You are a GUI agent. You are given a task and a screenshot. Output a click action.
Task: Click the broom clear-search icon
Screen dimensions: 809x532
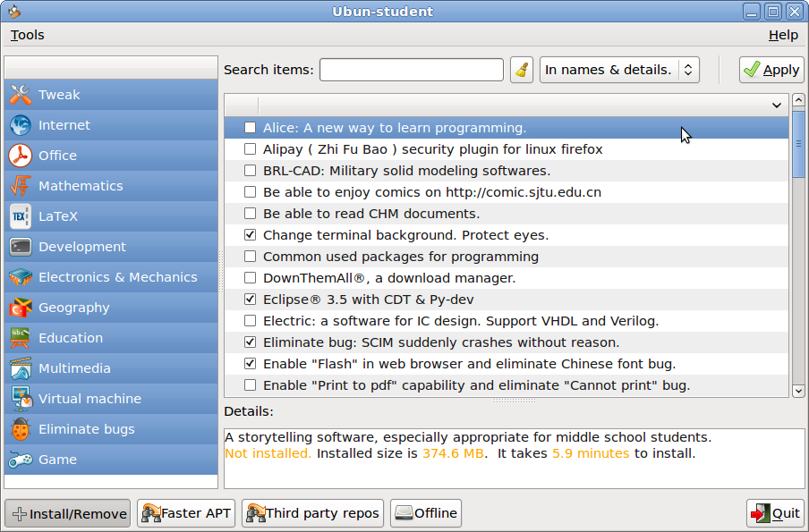click(522, 69)
